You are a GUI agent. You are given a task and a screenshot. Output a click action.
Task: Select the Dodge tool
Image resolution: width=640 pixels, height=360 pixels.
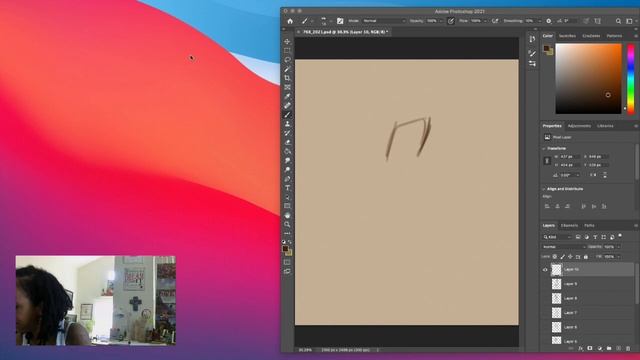point(287,169)
